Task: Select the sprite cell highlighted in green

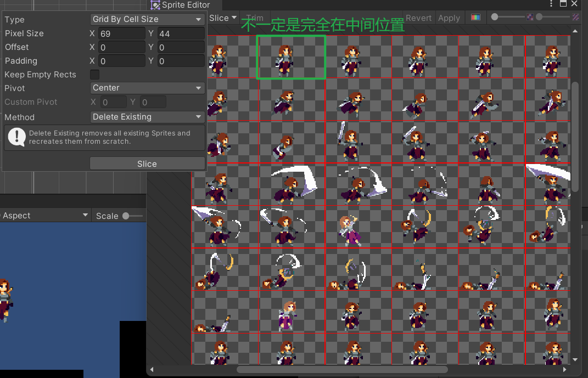Action: click(291, 57)
